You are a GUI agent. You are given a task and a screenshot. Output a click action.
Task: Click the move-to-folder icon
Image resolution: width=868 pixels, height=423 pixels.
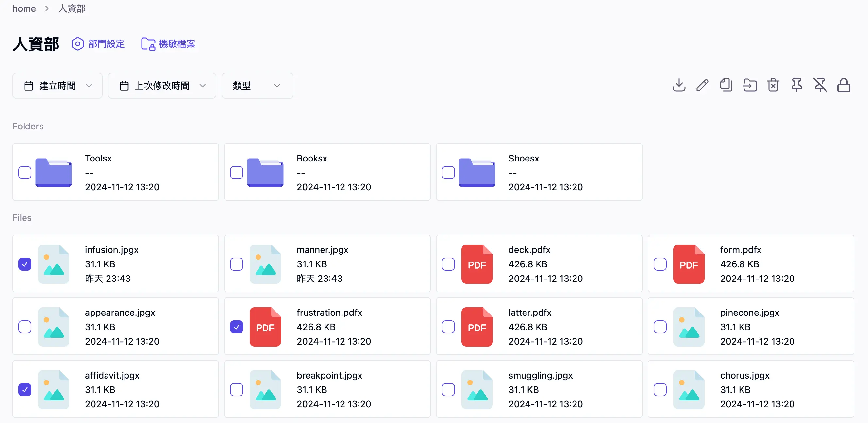pos(749,85)
